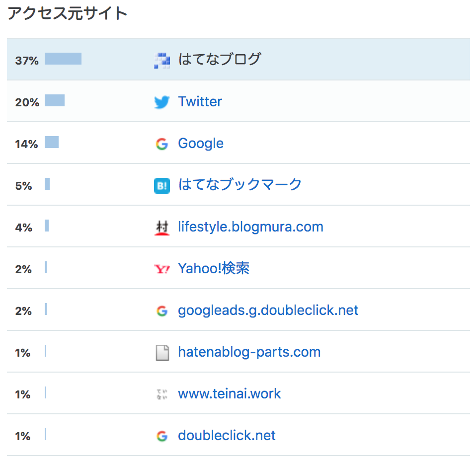Open the hatenablog-parts.com link

(249, 352)
